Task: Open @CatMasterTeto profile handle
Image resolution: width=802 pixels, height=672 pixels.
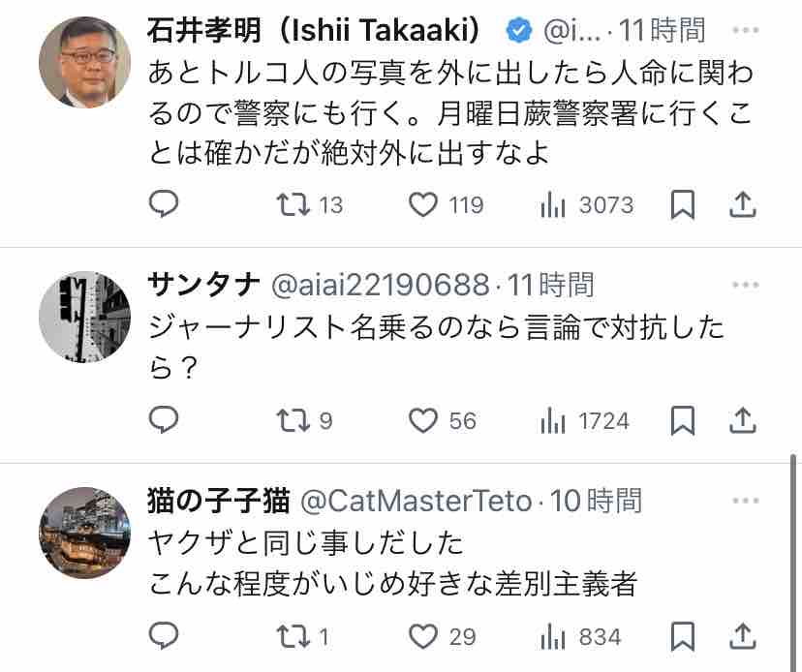Action: click(x=416, y=501)
